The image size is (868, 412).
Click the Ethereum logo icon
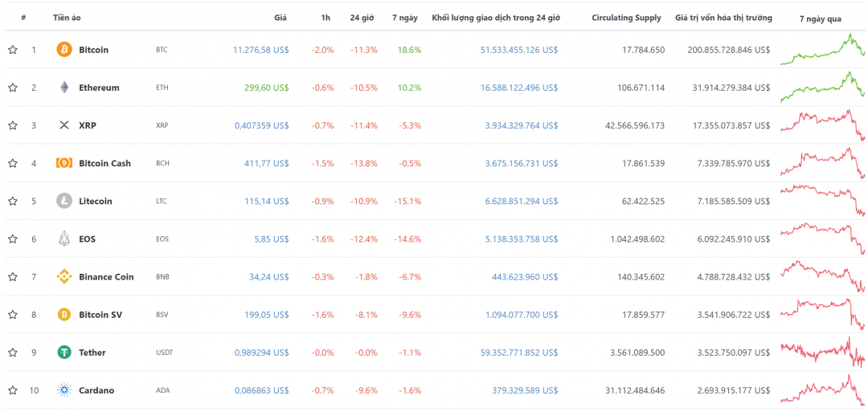[64, 88]
